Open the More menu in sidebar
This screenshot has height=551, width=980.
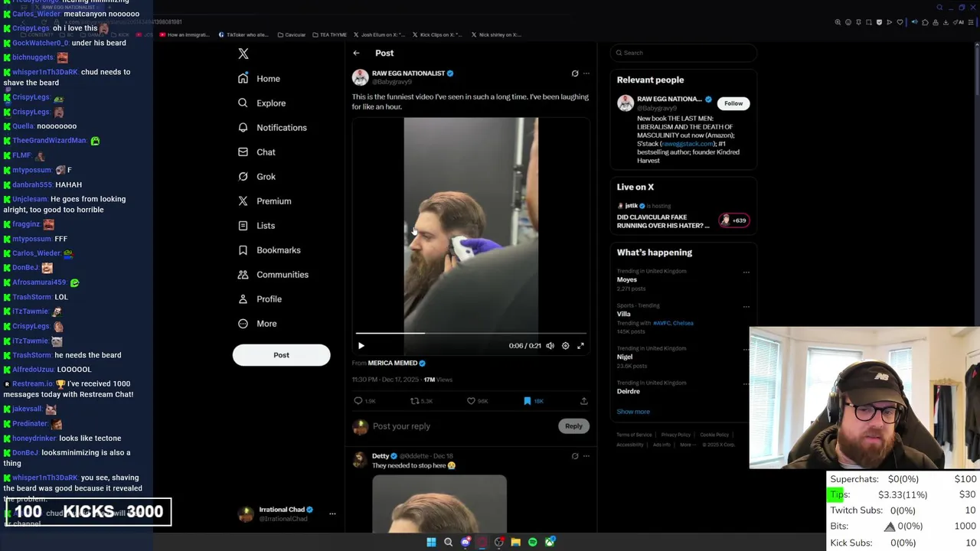[256, 324]
